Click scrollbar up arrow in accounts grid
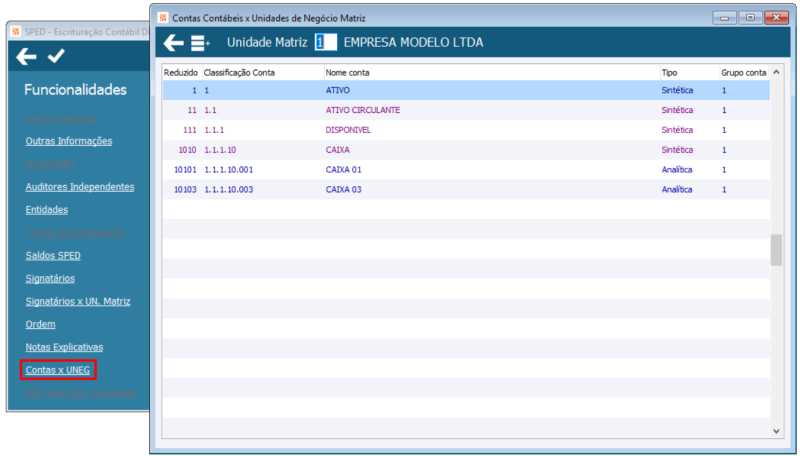 (x=776, y=72)
